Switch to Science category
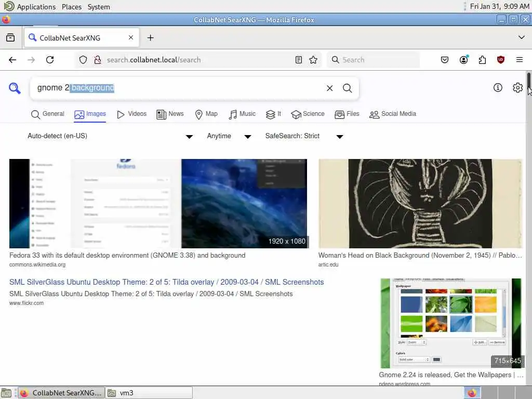Viewport: 532px width, 399px height. pos(308,114)
